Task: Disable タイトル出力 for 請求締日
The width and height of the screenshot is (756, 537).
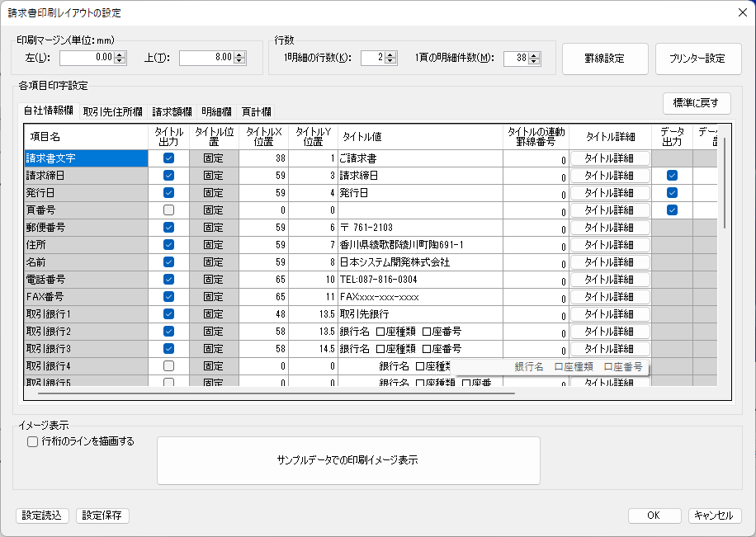Action: tap(168, 175)
